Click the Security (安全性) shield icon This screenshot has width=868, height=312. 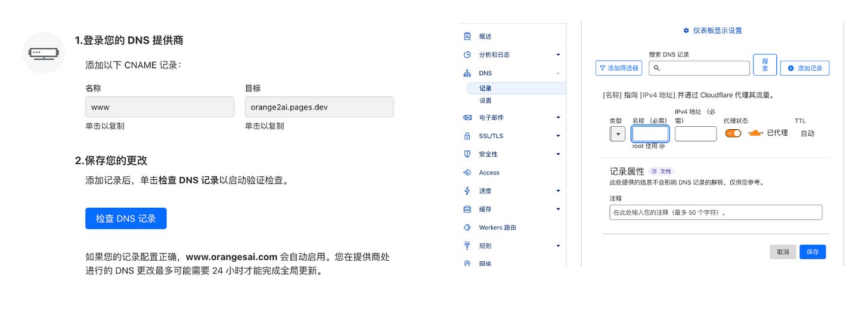click(x=467, y=154)
